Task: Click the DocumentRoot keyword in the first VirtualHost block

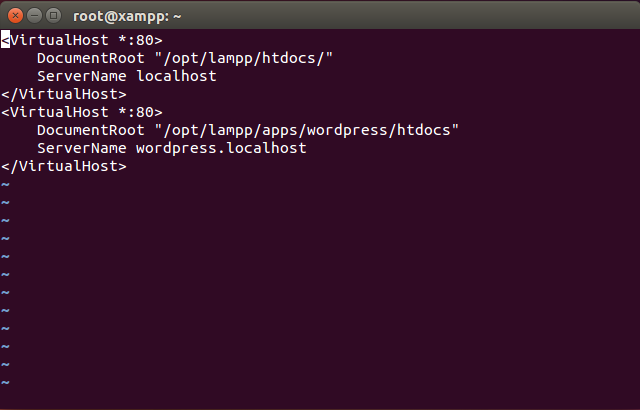Action: coord(82,58)
